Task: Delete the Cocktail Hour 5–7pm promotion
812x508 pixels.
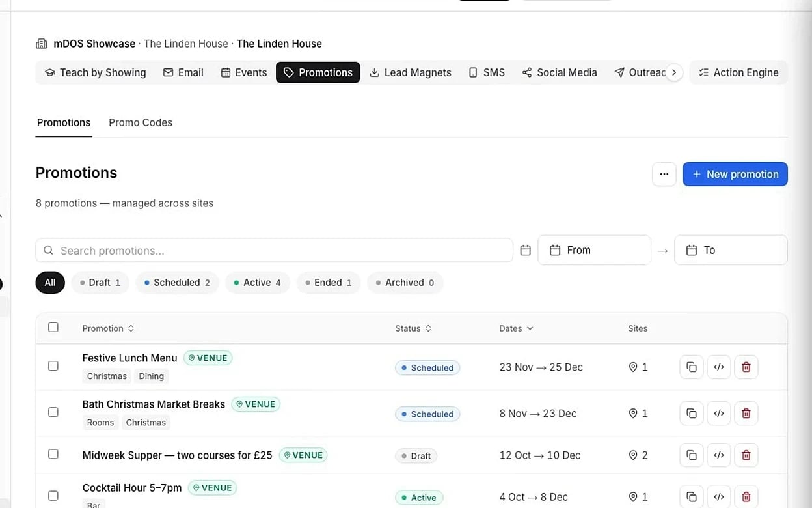Action: [x=746, y=497]
